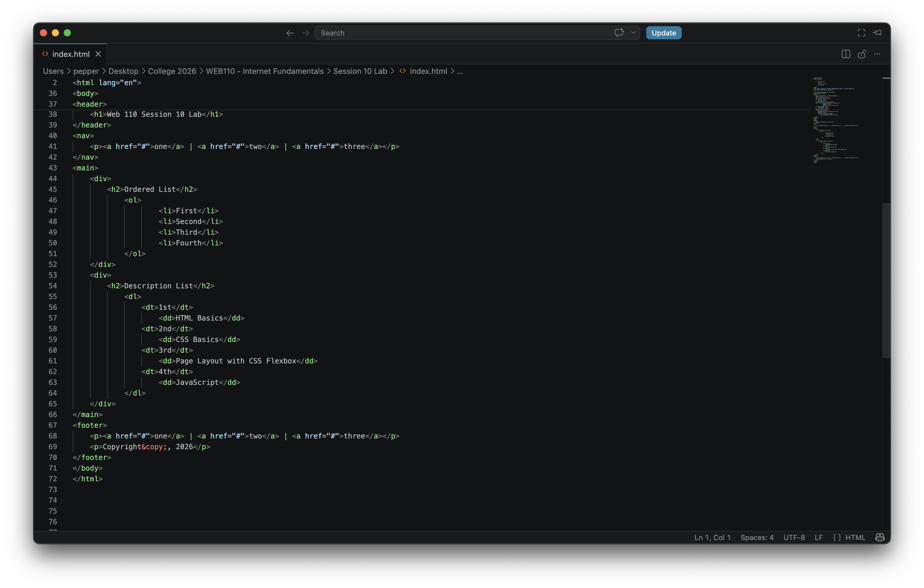Image resolution: width=924 pixels, height=588 pixels.
Task: Click the vertical scrollbar thumb of the editor
Action: 886,280
